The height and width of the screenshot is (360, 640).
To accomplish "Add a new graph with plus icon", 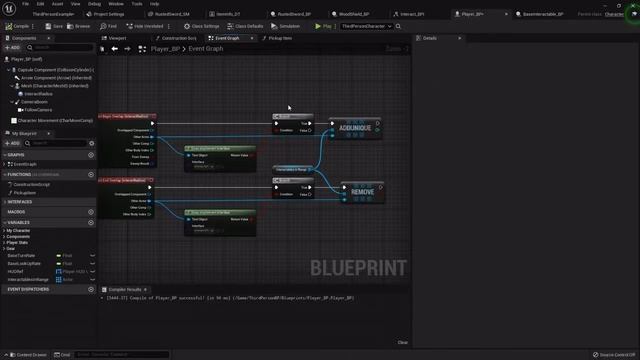I will 91,155.
